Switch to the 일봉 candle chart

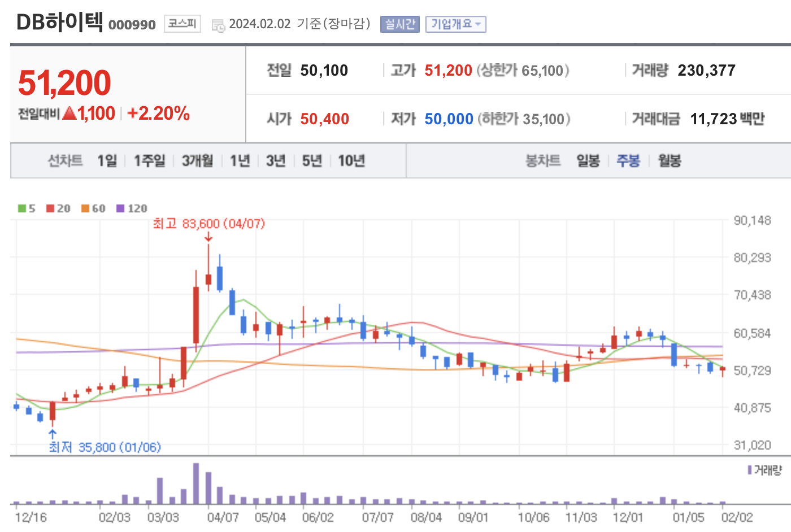click(x=588, y=161)
